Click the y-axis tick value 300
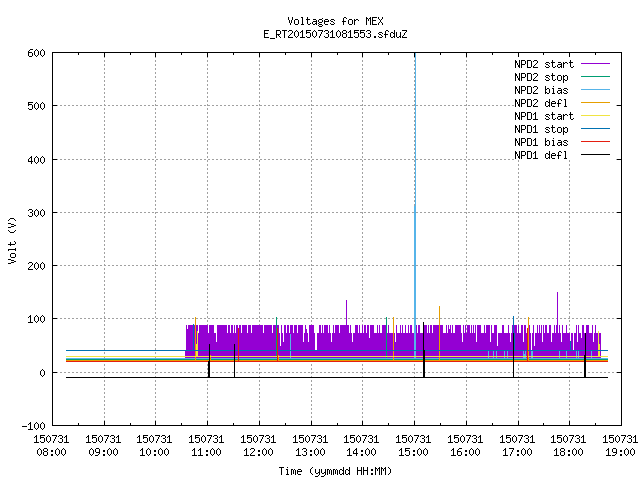Screen dimensions: 640x480 (x=36, y=213)
